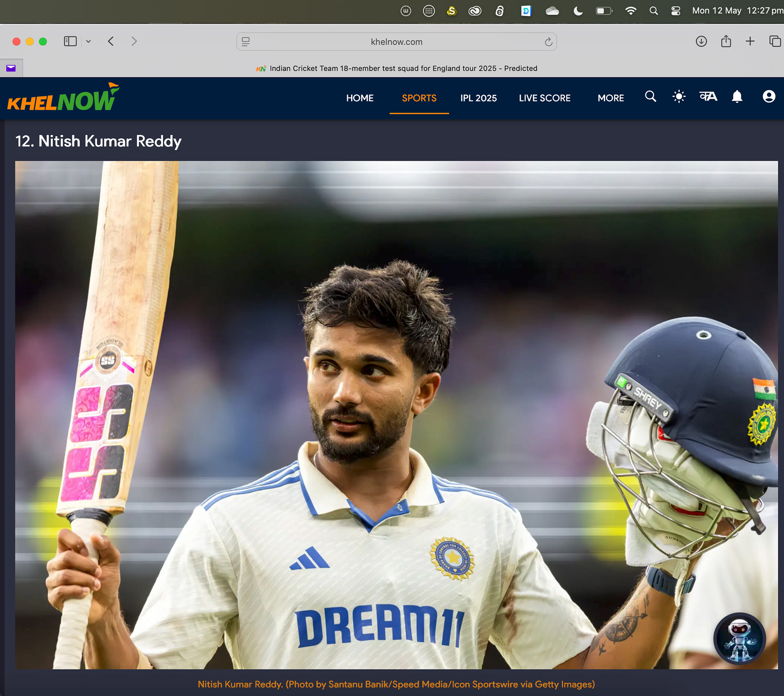Open the language switcher icon

(708, 97)
